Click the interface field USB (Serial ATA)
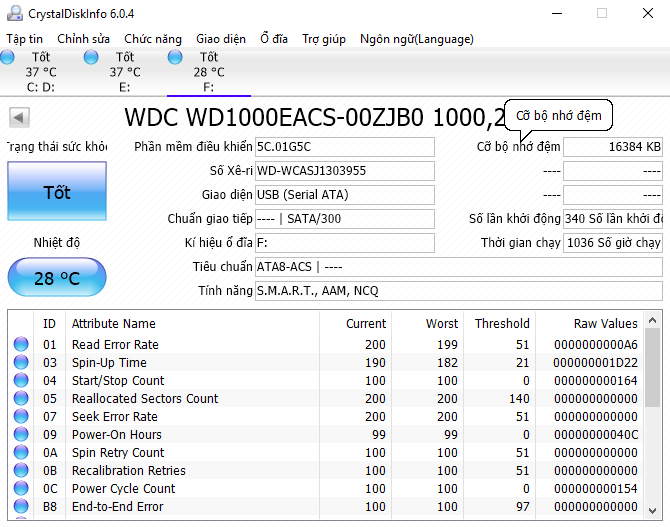 [x=345, y=195]
